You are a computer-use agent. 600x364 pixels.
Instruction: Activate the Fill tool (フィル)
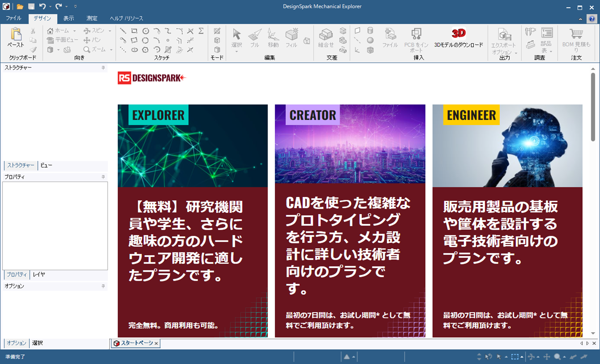[291, 37]
